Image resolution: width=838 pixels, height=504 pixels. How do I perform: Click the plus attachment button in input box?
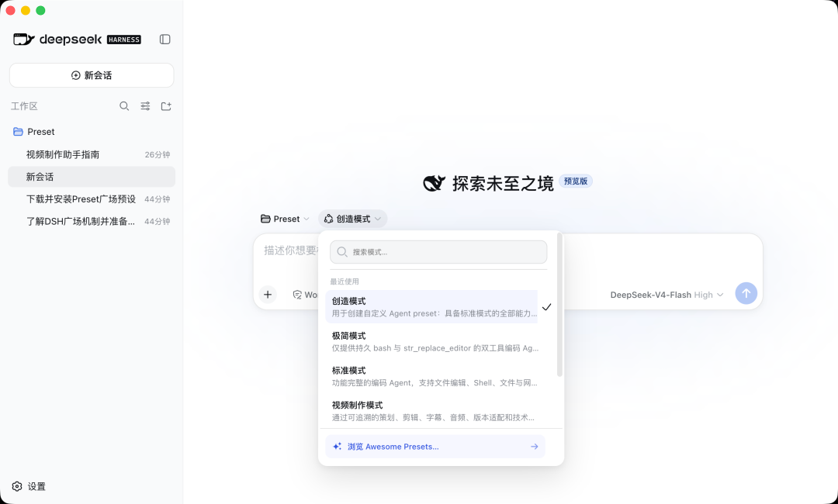coord(268,294)
